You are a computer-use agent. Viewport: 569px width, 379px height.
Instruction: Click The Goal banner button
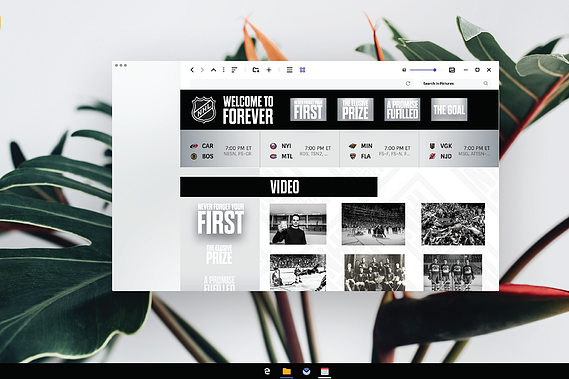point(449,110)
